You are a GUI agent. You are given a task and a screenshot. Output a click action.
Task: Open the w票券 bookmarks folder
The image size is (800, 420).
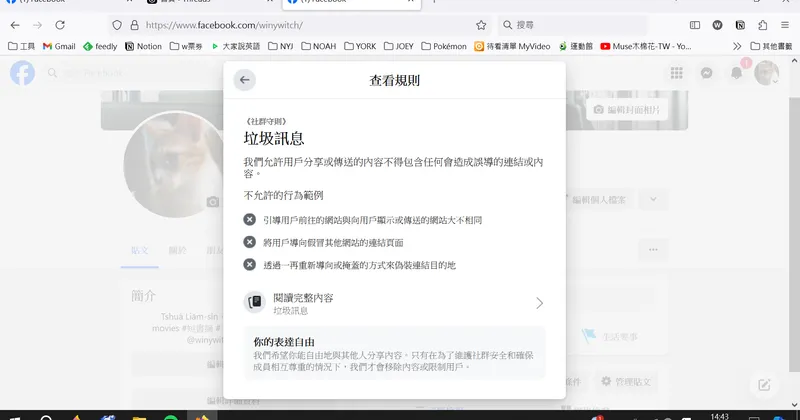pos(186,46)
